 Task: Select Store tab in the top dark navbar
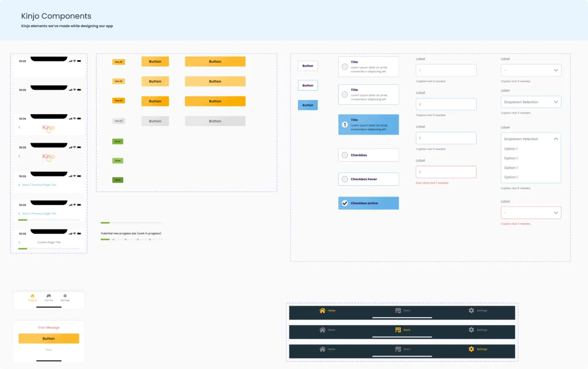[x=403, y=310]
